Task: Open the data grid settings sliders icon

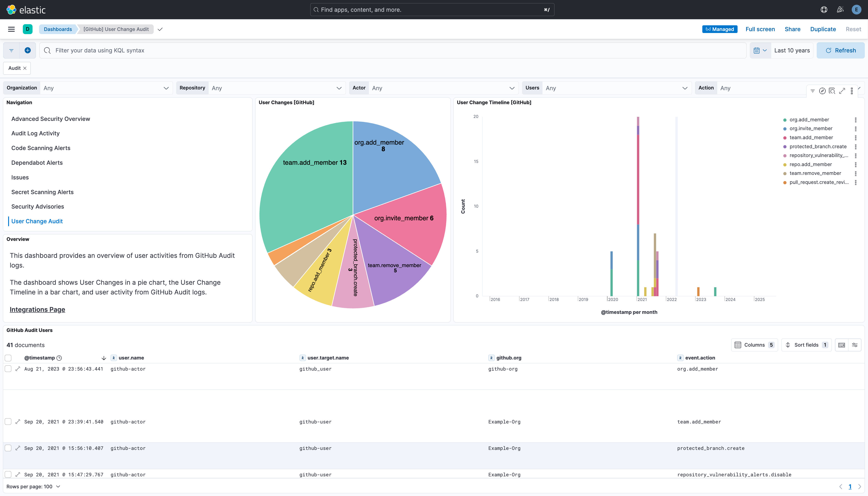Action: [x=855, y=345]
